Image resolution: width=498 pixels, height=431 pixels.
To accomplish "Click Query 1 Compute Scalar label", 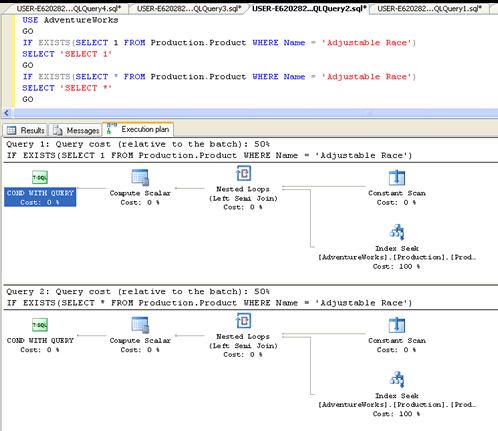I will click(x=140, y=193).
